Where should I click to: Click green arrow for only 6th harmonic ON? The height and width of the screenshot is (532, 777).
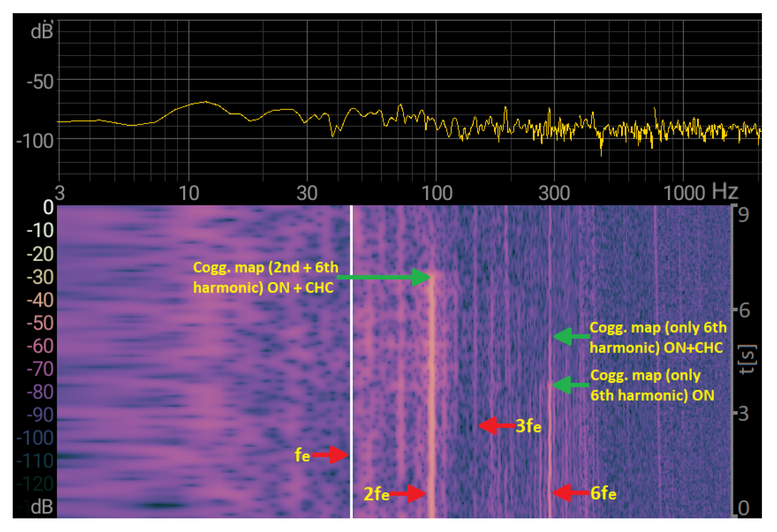pyautogui.click(x=571, y=385)
